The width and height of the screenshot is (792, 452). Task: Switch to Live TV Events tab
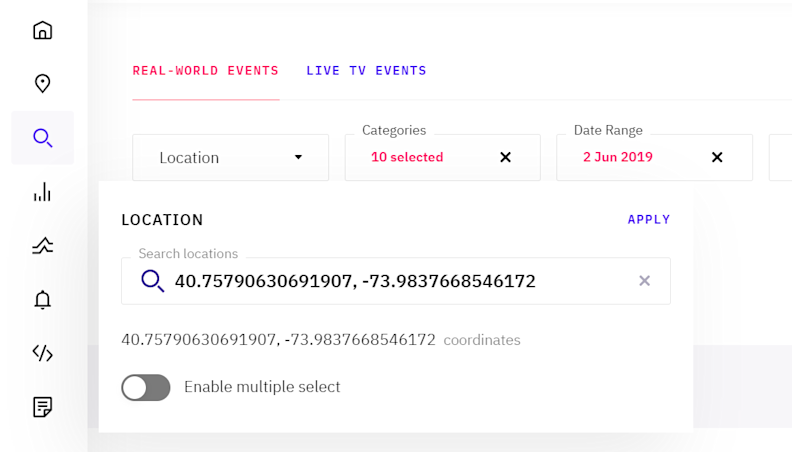(x=366, y=71)
